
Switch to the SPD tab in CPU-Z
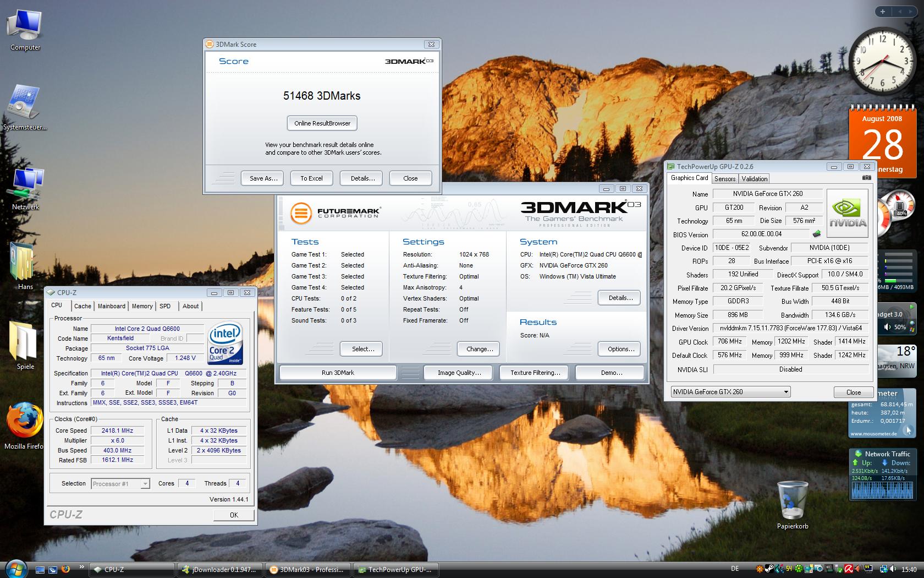[165, 306]
